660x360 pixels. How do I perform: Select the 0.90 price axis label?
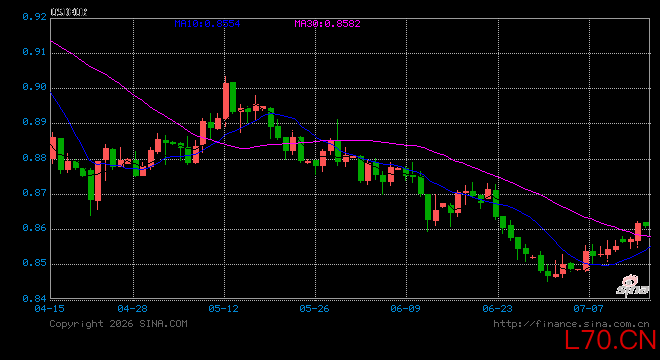(x=34, y=87)
